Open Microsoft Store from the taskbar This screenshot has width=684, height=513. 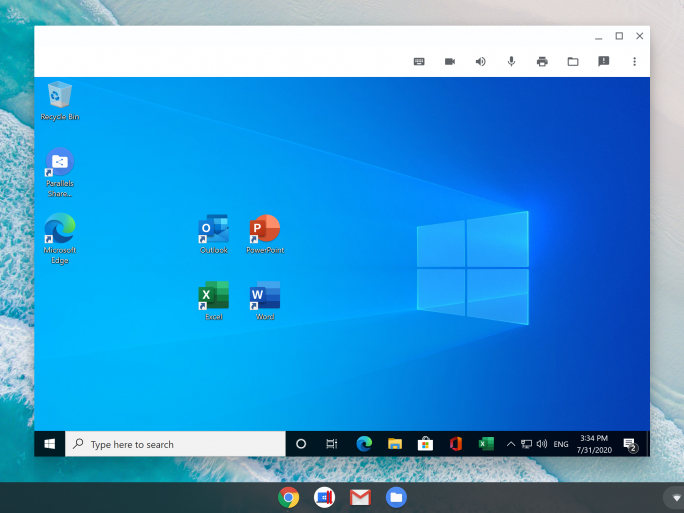pyautogui.click(x=425, y=444)
